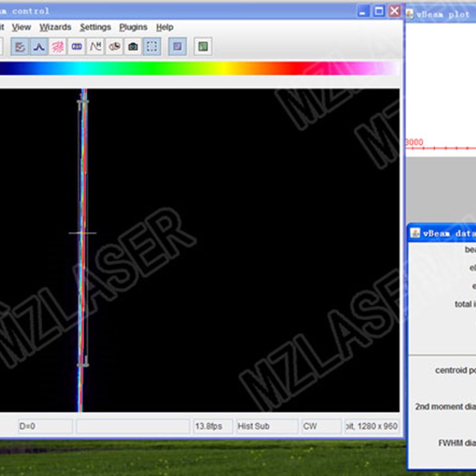Screen dimensions: 476x476
Task: Click the beam centroid crosshair marker
Action: tap(82, 233)
